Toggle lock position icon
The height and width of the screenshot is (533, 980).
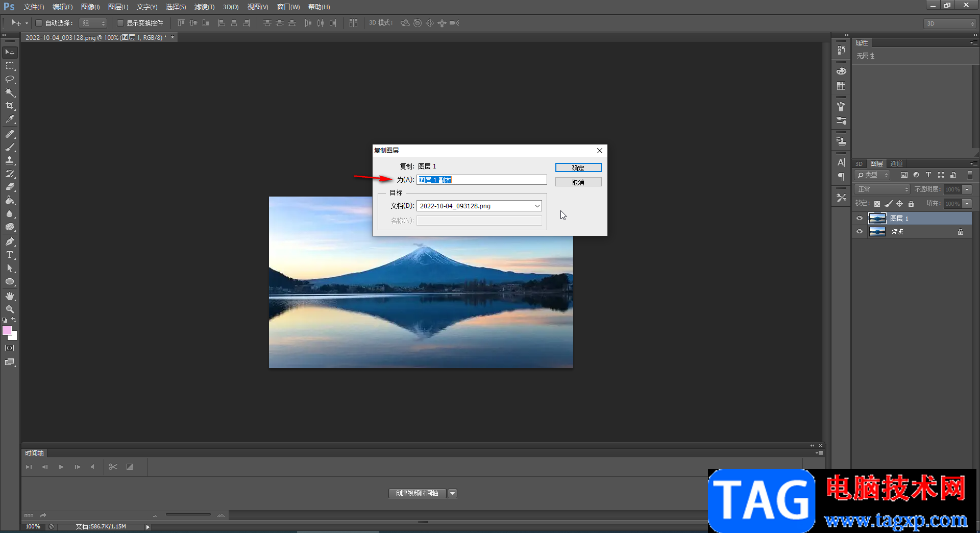point(900,204)
